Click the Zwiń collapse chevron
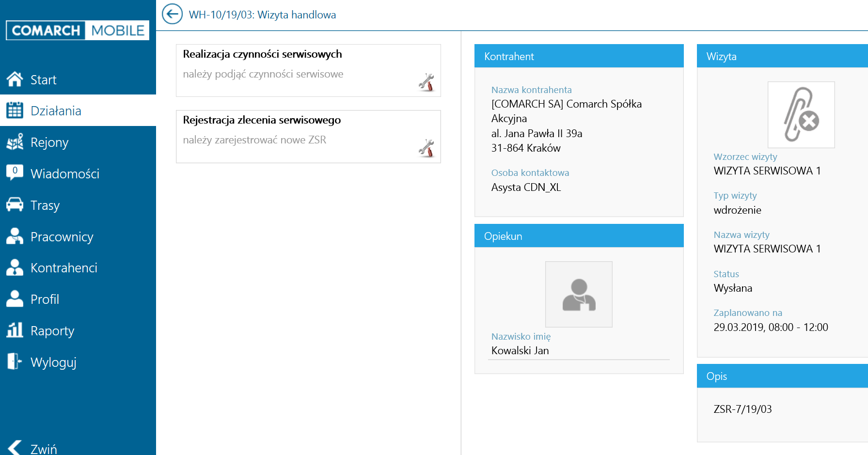The width and height of the screenshot is (868, 455). coord(15,448)
